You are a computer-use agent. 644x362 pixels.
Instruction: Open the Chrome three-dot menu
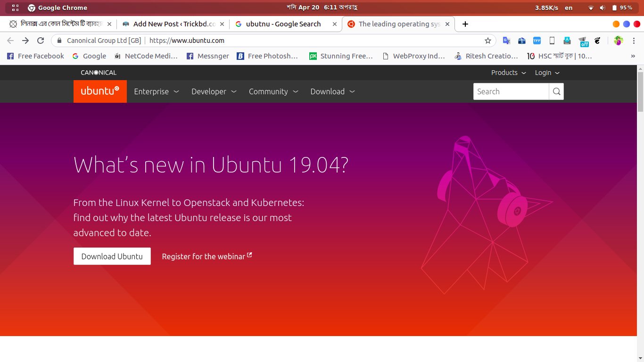[x=634, y=41]
